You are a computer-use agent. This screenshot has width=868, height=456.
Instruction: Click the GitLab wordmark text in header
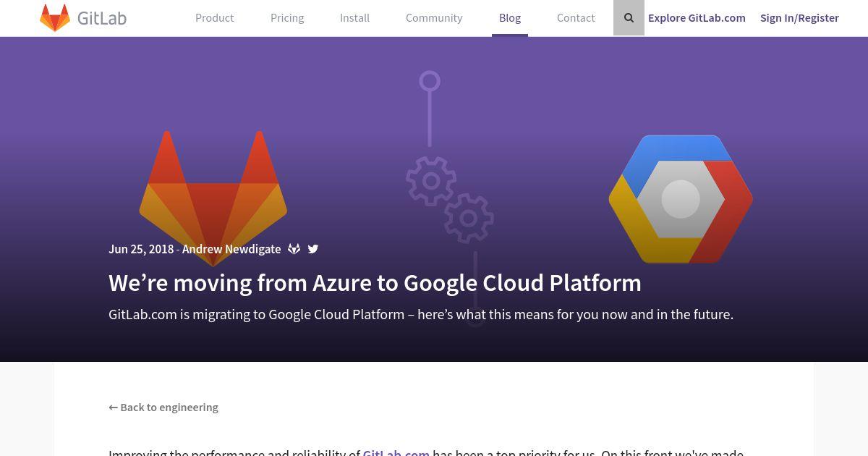click(x=102, y=18)
